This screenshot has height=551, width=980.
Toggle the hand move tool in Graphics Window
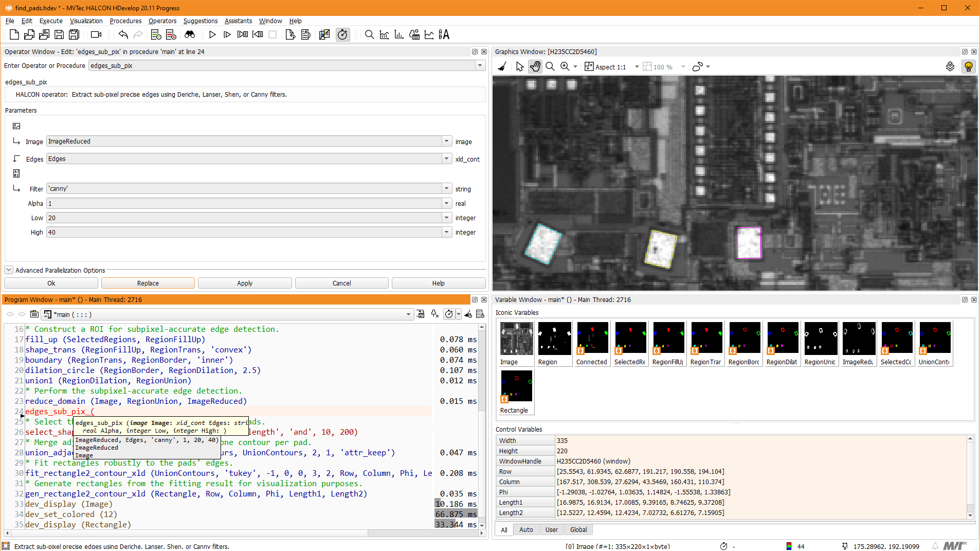[535, 67]
